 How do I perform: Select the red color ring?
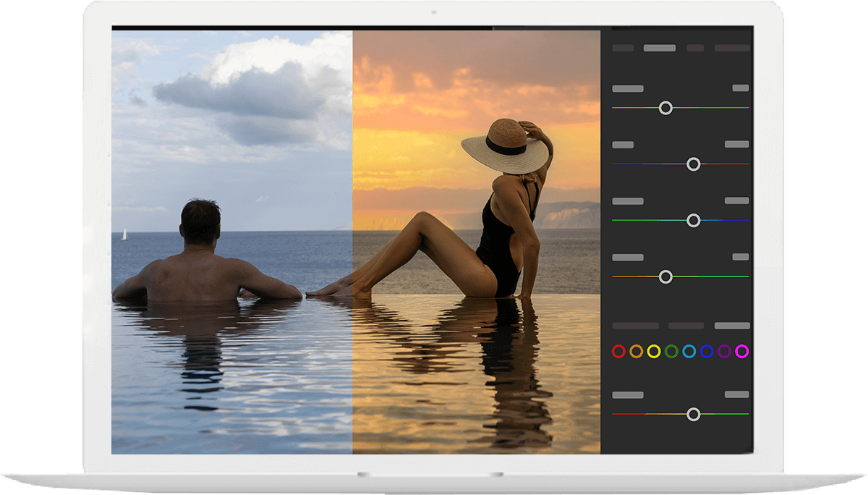(x=618, y=352)
